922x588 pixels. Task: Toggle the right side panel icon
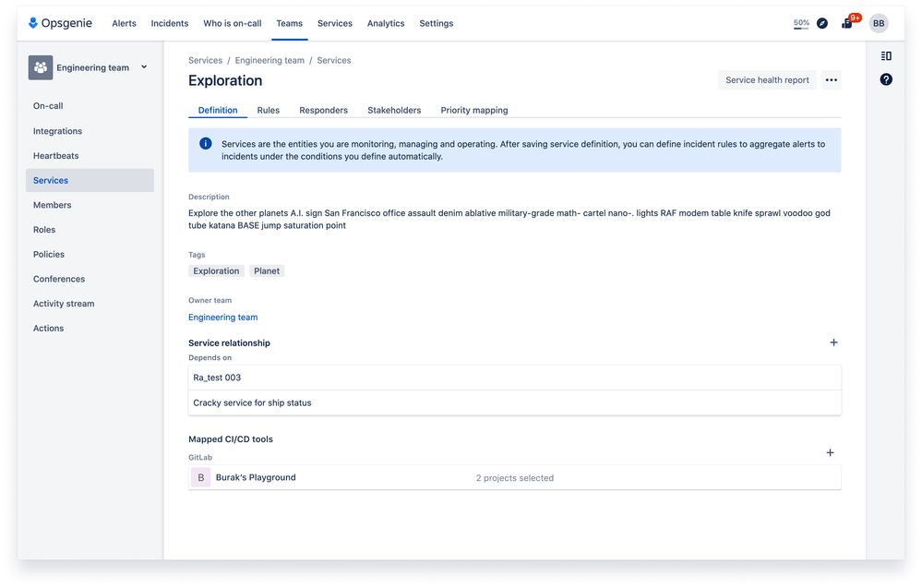coord(886,56)
